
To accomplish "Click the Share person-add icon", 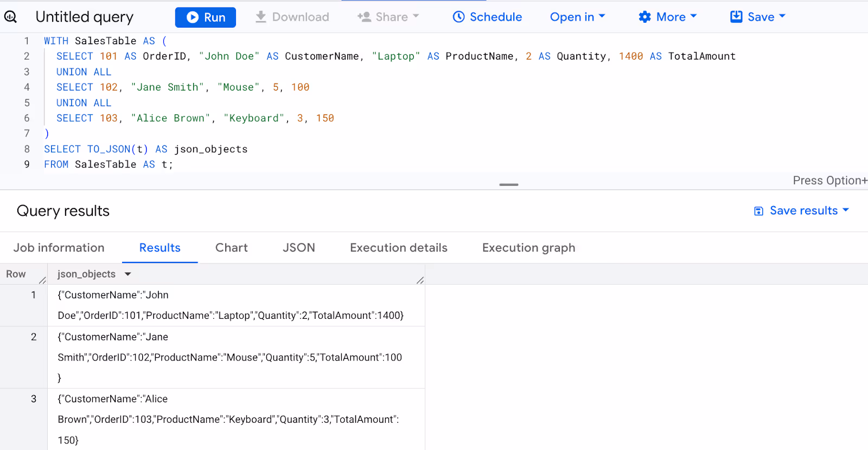I will click(x=364, y=17).
